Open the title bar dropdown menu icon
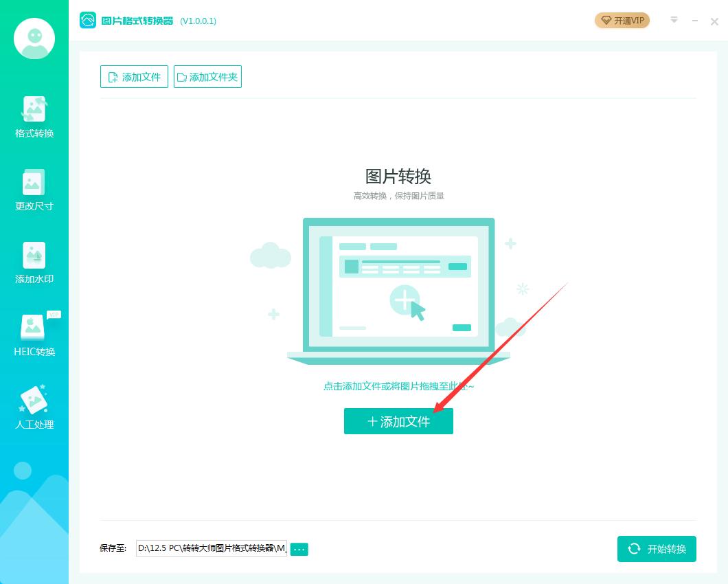This screenshot has height=584, width=728. click(674, 20)
